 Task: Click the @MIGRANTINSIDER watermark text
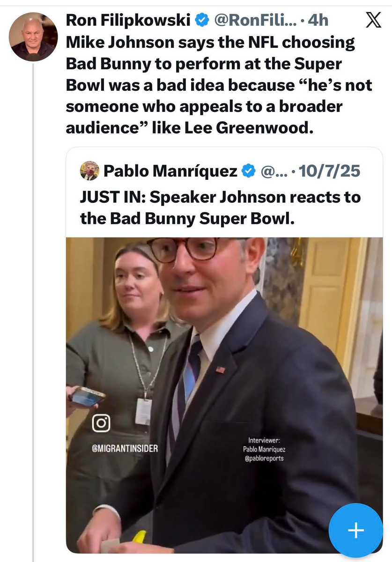[125, 448]
